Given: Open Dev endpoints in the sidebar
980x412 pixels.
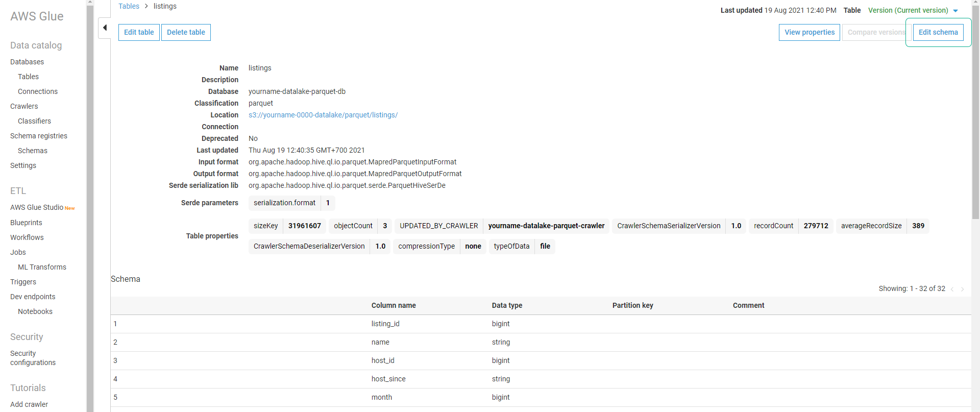Looking at the screenshot, I should tap(33, 297).
